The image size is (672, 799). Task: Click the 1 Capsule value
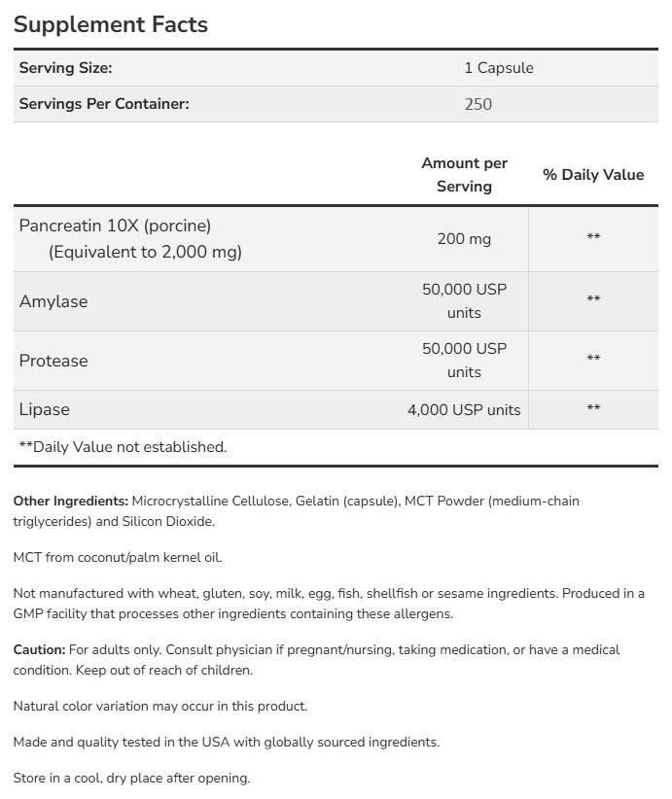coord(499,68)
